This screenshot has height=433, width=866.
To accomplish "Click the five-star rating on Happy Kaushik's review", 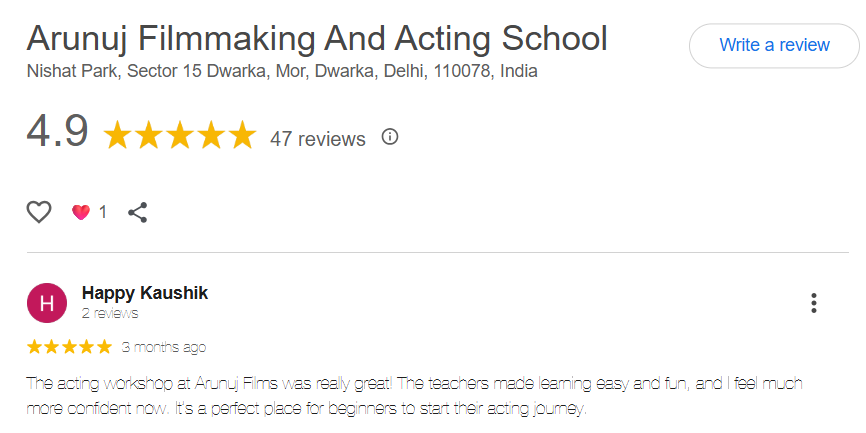I will (x=69, y=347).
